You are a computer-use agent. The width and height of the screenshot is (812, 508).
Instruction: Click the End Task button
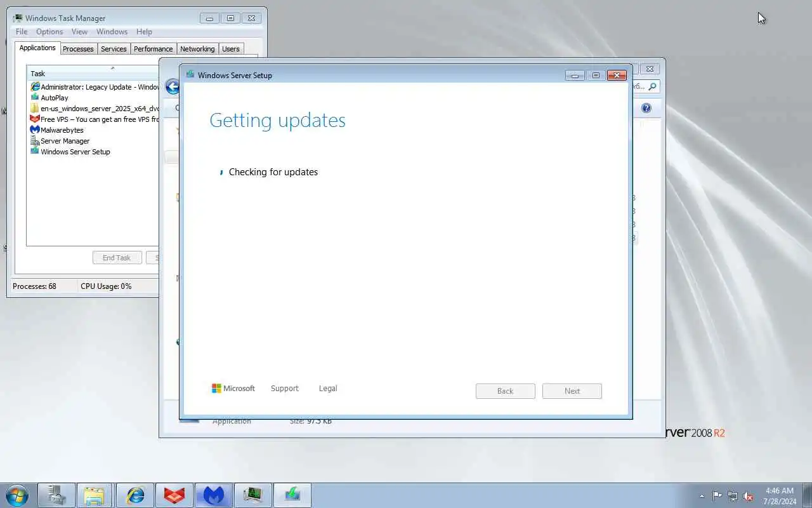[x=117, y=258]
